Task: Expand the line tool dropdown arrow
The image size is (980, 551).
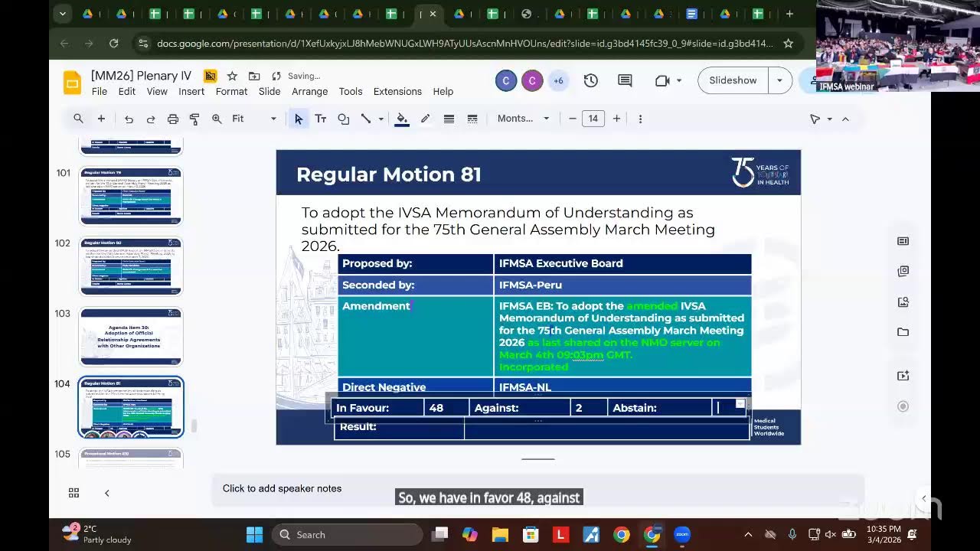Action: [381, 119]
